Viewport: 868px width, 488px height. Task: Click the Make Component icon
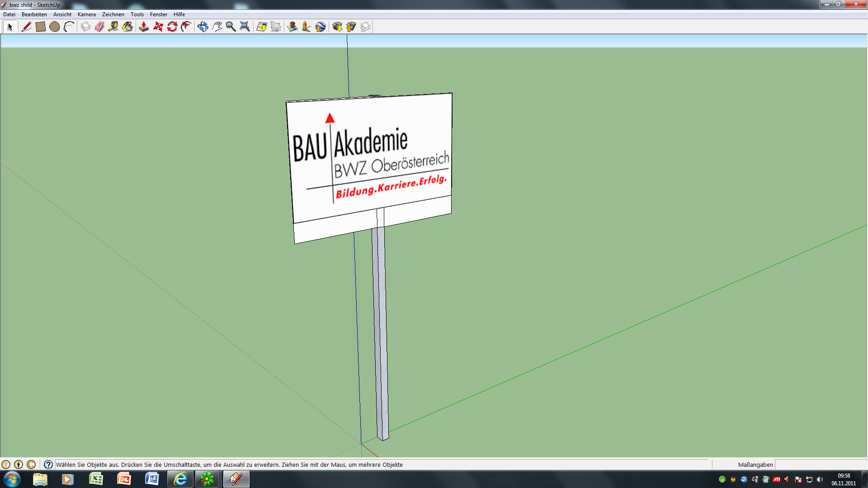pos(85,27)
